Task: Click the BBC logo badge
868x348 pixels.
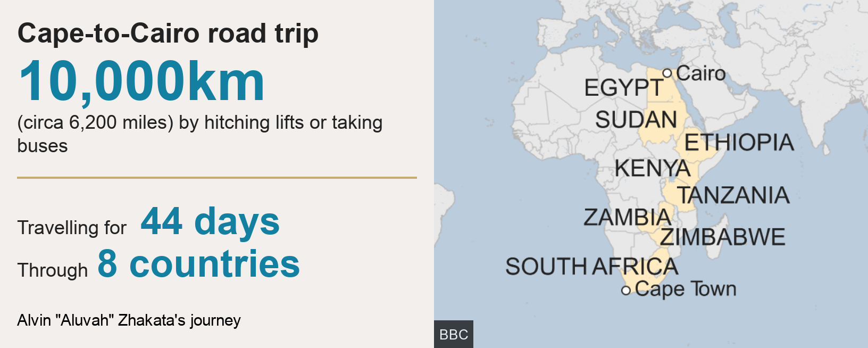Action: (454, 334)
